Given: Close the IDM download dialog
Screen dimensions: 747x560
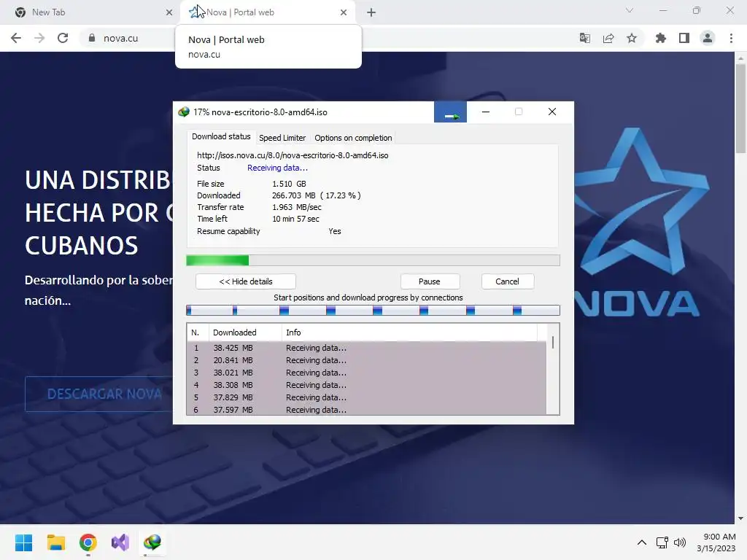Looking at the screenshot, I should pos(552,112).
